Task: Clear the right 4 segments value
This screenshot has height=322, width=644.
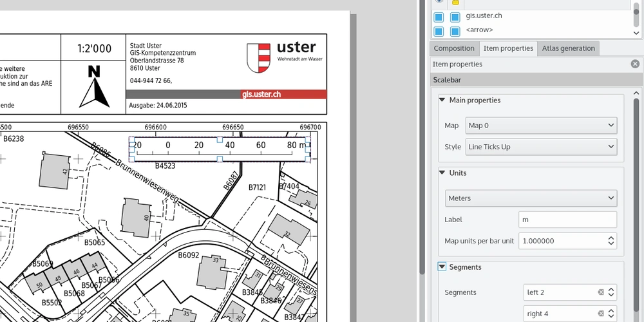Action: [x=601, y=314]
